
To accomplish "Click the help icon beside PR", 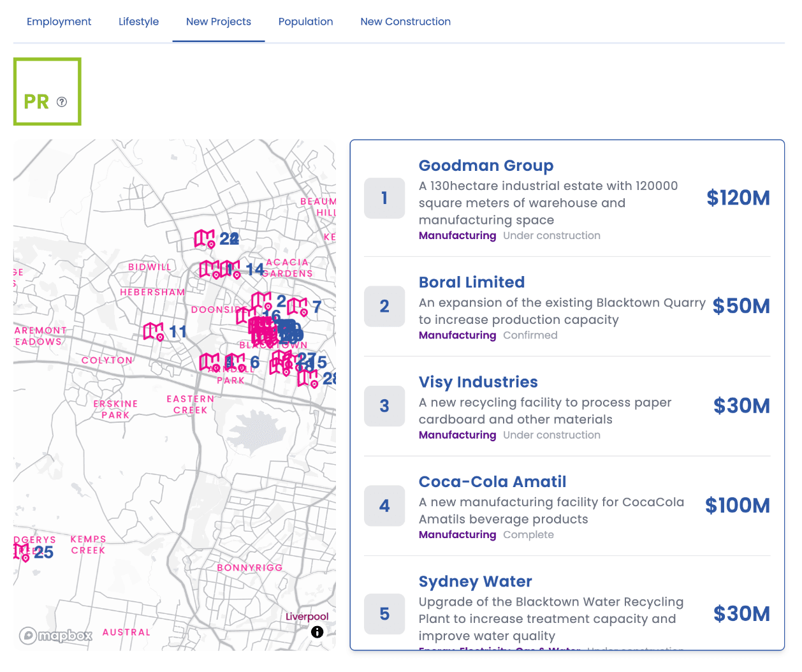I will pyautogui.click(x=62, y=102).
